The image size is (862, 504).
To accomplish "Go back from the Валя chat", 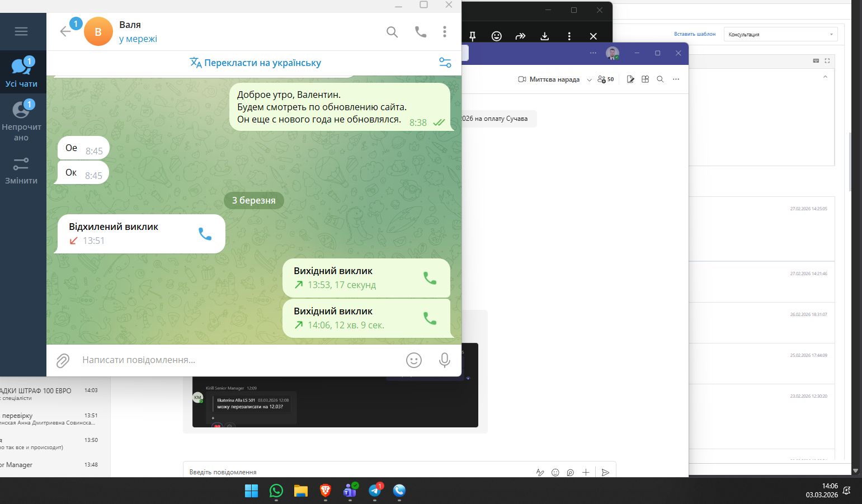I will pyautogui.click(x=65, y=31).
